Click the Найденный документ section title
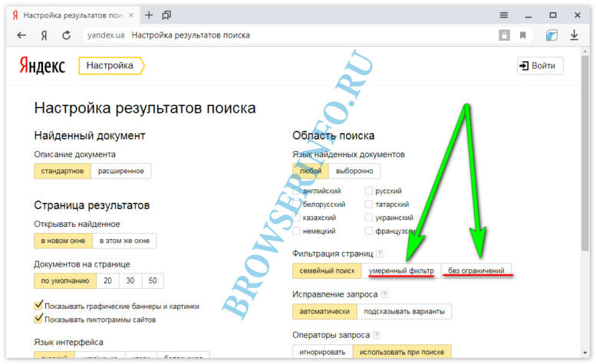 90,136
